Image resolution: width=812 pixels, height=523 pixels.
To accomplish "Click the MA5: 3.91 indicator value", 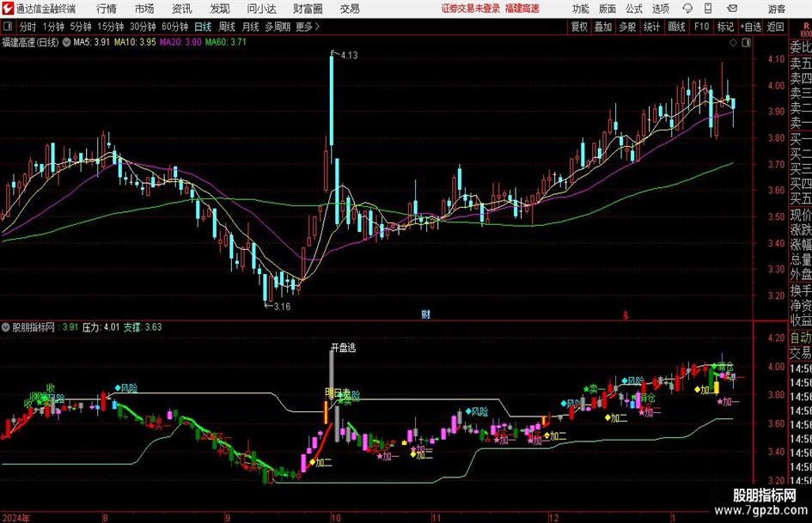I will click(x=92, y=42).
